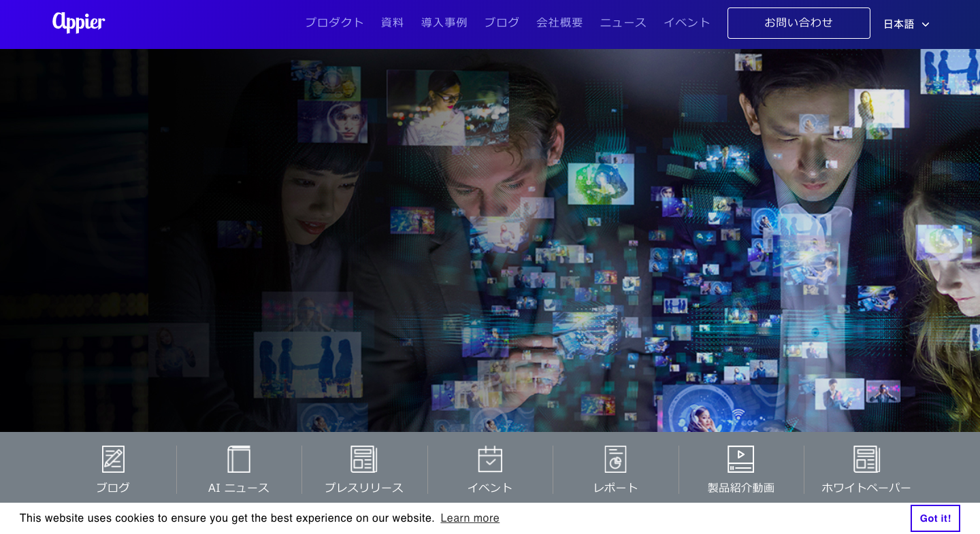The height and width of the screenshot is (534, 980).
Task: Open the blog pencil icon
Action: tap(113, 459)
